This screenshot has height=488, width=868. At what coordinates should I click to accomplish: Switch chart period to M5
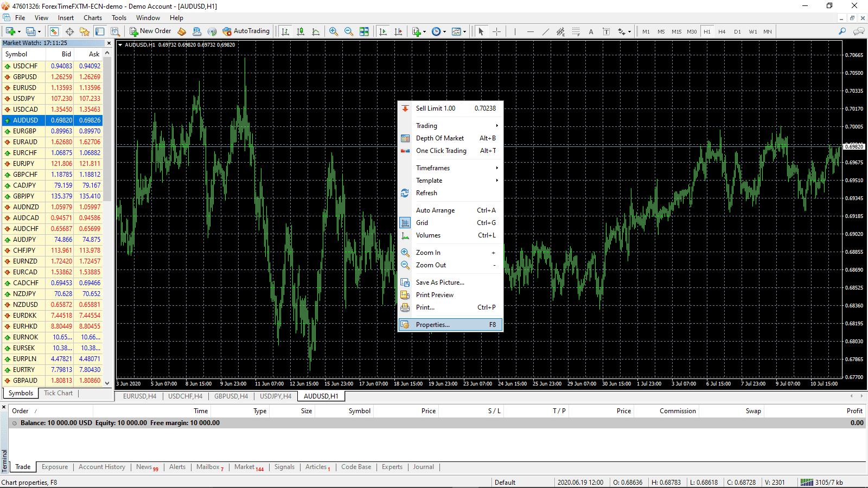click(661, 31)
